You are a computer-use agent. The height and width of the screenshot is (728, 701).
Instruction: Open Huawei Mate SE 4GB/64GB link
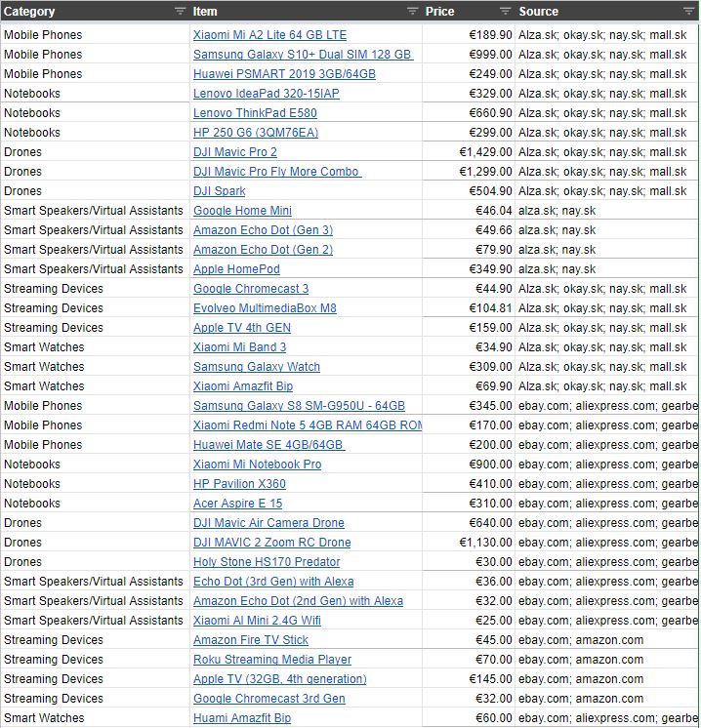coord(268,444)
